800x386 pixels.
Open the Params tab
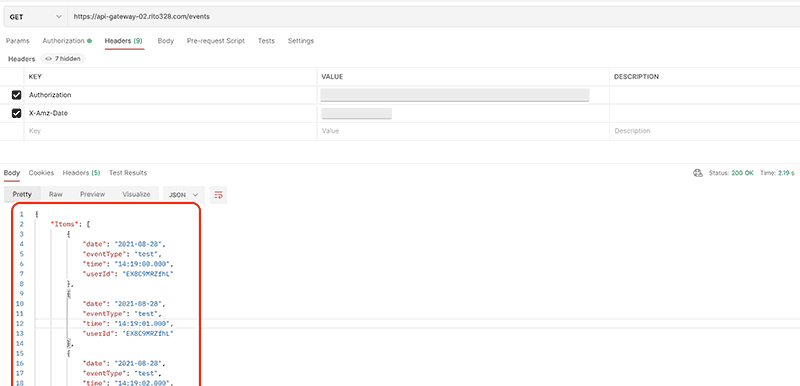pyautogui.click(x=17, y=41)
